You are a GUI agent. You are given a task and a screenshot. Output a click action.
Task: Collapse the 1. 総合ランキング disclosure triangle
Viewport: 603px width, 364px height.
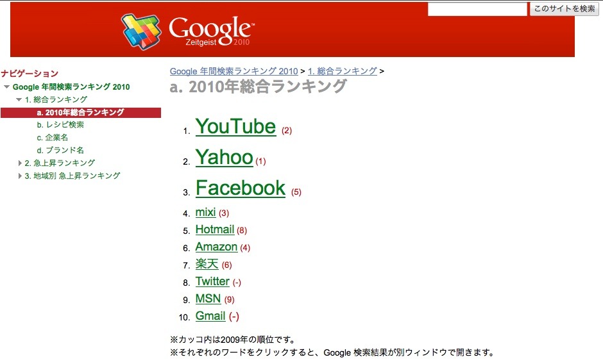[19, 99]
